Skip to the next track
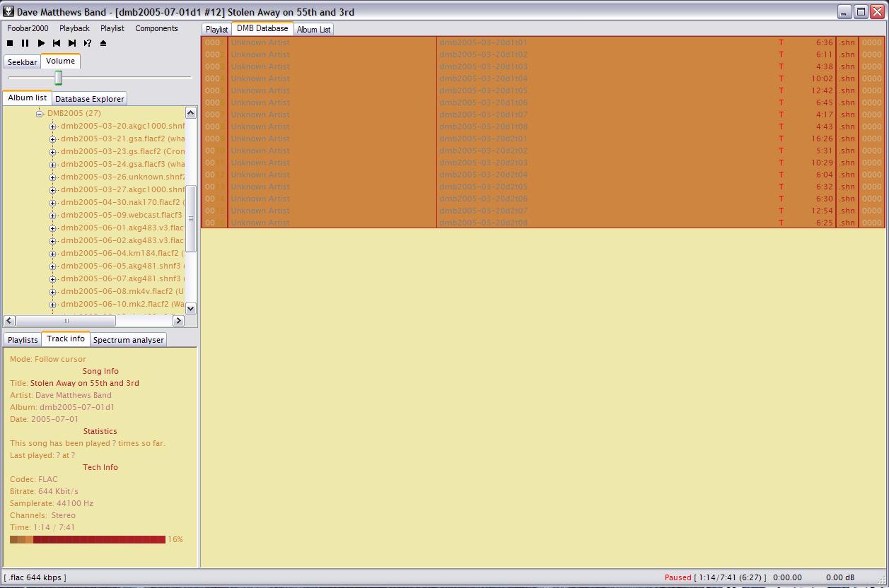 [72, 43]
